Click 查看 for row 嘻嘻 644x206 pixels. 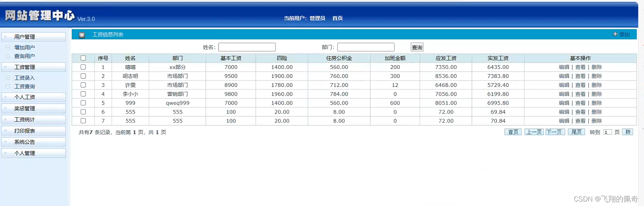click(580, 67)
